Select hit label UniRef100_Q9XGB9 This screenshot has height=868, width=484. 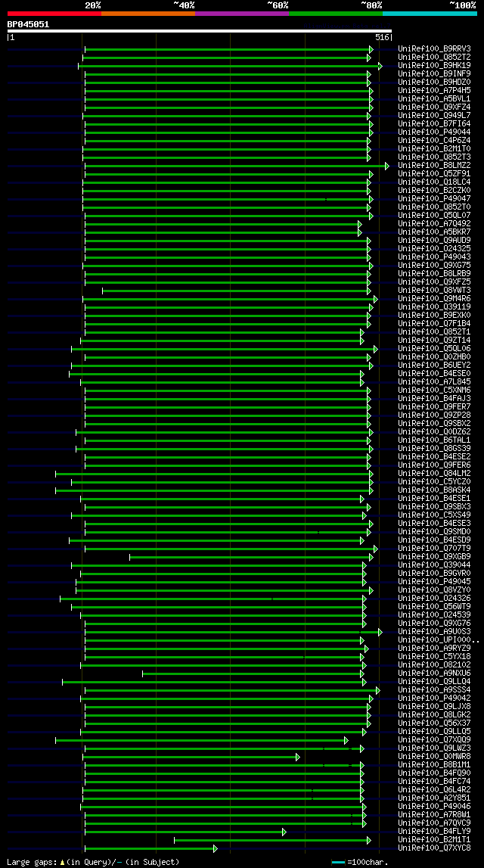[x=434, y=557]
